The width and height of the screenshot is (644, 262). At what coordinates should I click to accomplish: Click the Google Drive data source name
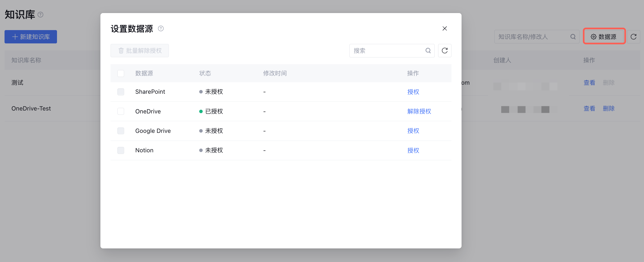pyautogui.click(x=153, y=131)
